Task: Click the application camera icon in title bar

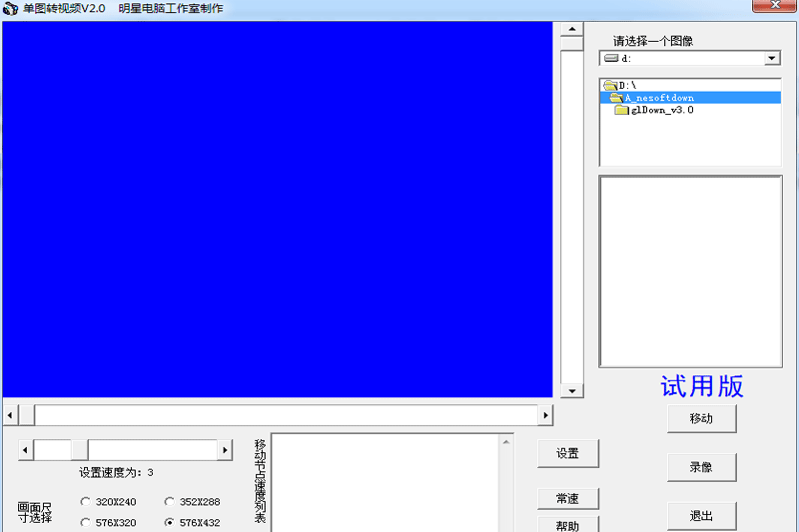Action: (x=10, y=8)
